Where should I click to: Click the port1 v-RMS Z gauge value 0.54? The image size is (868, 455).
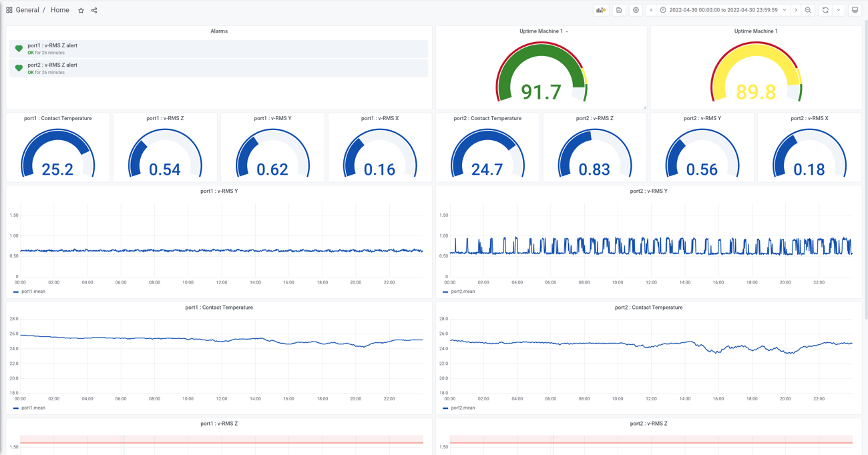165,169
